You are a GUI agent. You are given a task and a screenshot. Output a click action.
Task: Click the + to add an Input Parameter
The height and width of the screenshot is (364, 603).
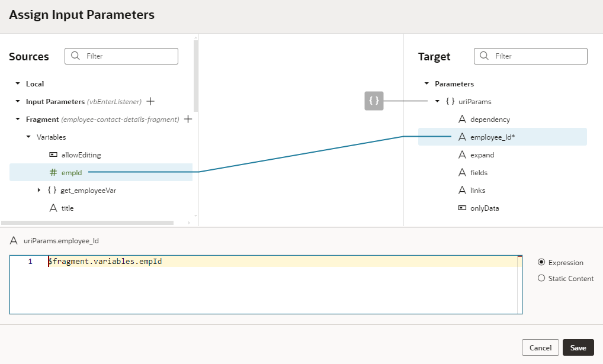click(150, 101)
